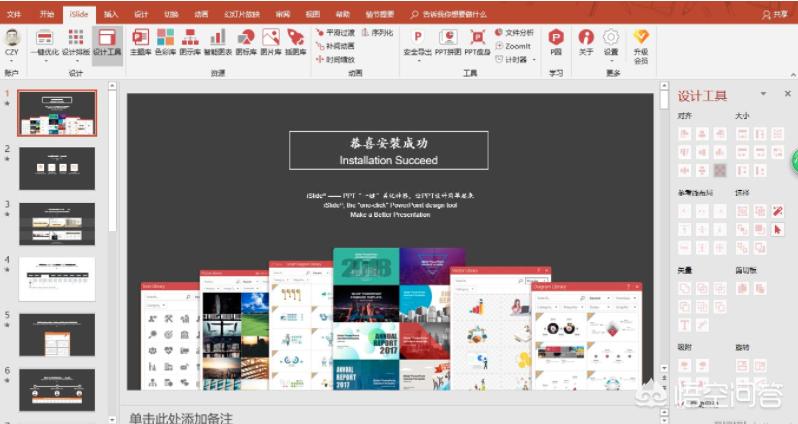Switch to the 视图 View tab
Viewport: 798px width, 424px height.
point(312,14)
